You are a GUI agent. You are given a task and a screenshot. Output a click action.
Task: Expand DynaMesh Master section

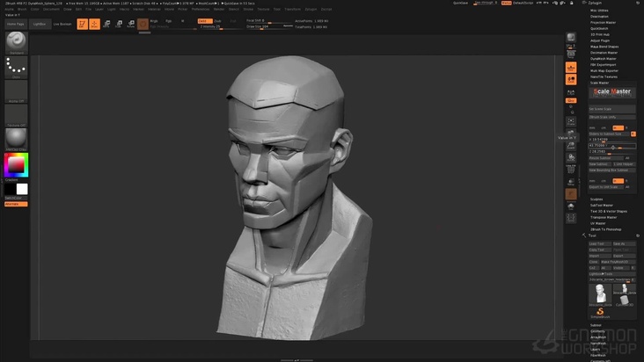click(x=603, y=59)
